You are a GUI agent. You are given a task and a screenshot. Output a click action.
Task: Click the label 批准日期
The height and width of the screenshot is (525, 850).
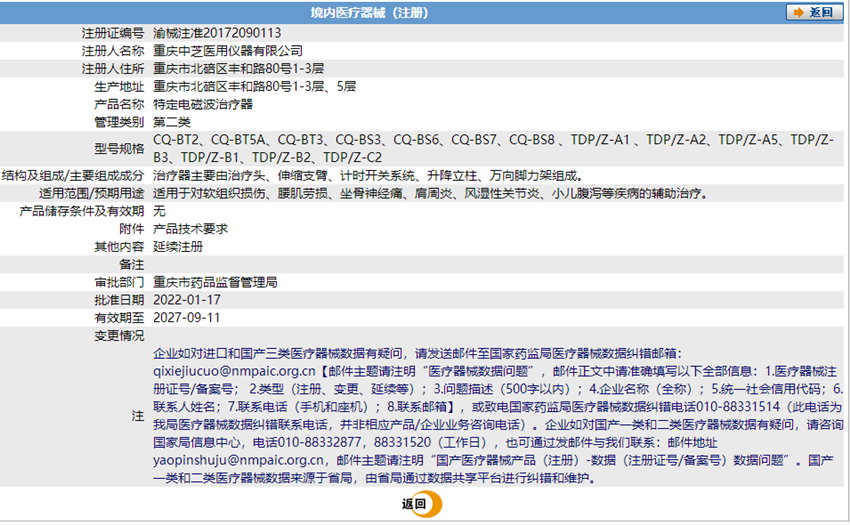(119, 300)
